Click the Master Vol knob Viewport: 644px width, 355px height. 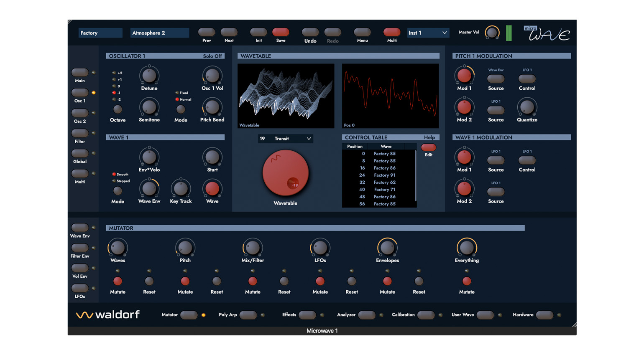click(x=492, y=33)
